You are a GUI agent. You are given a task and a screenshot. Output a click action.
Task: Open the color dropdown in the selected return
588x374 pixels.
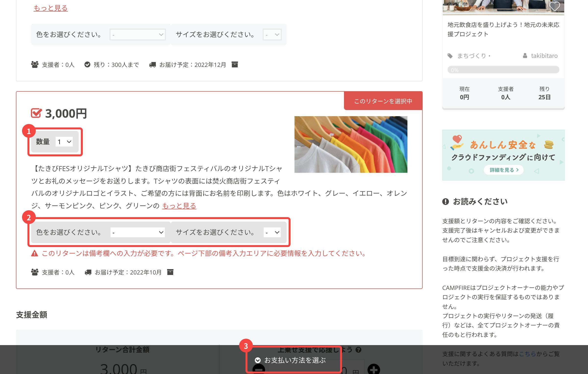(x=138, y=232)
